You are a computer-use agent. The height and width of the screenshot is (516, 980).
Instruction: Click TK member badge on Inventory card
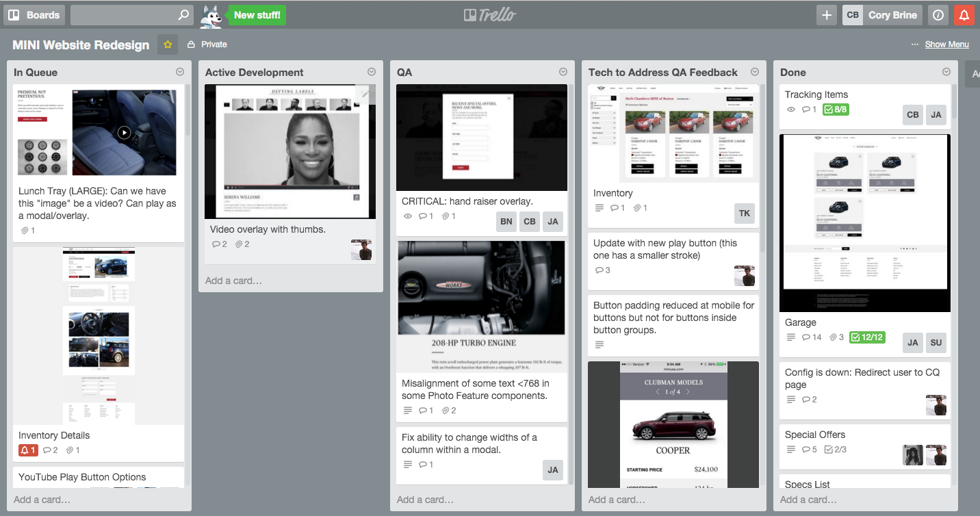[x=745, y=214]
